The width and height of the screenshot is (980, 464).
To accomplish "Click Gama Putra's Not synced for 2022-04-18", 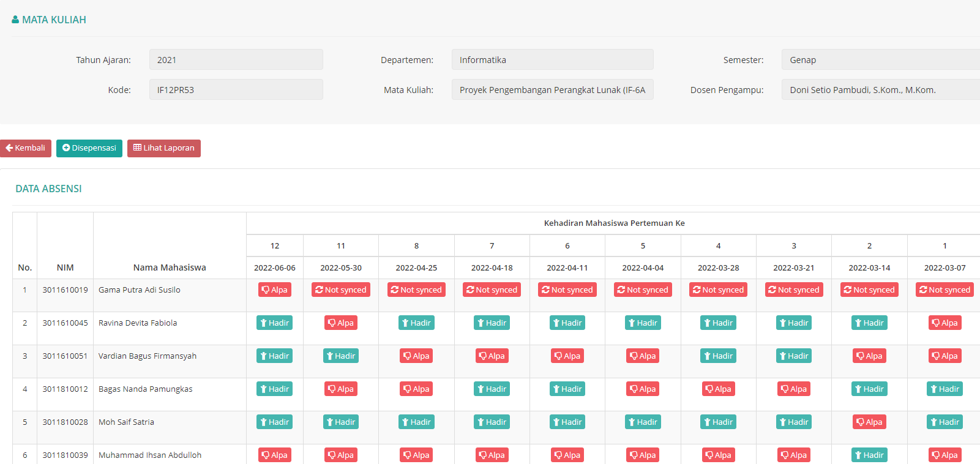I will pyautogui.click(x=492, y=290).
